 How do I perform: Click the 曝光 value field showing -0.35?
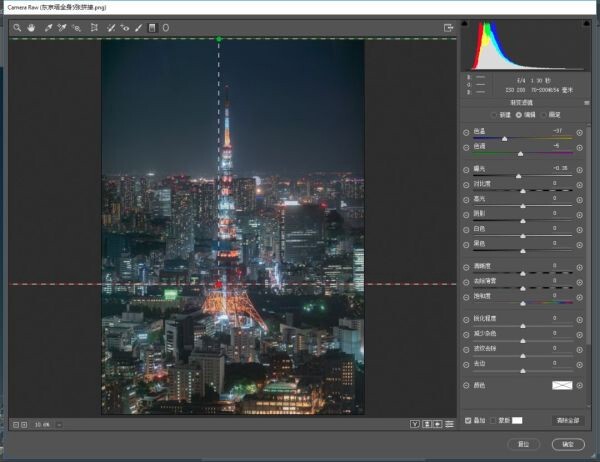point(560,168)
